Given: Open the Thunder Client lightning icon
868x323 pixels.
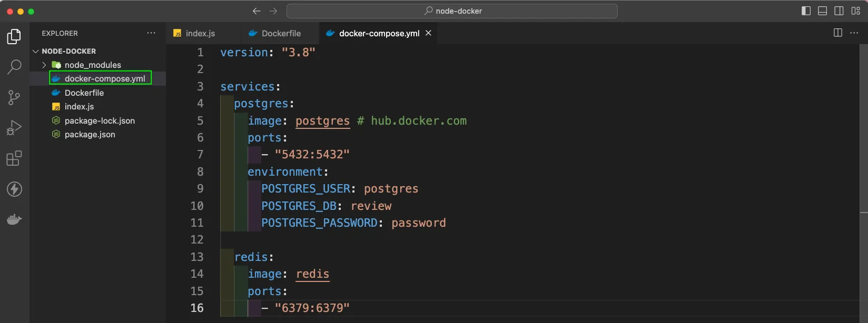Looking at the screenshot, I should pyautogui.click(x=14, y=189).
